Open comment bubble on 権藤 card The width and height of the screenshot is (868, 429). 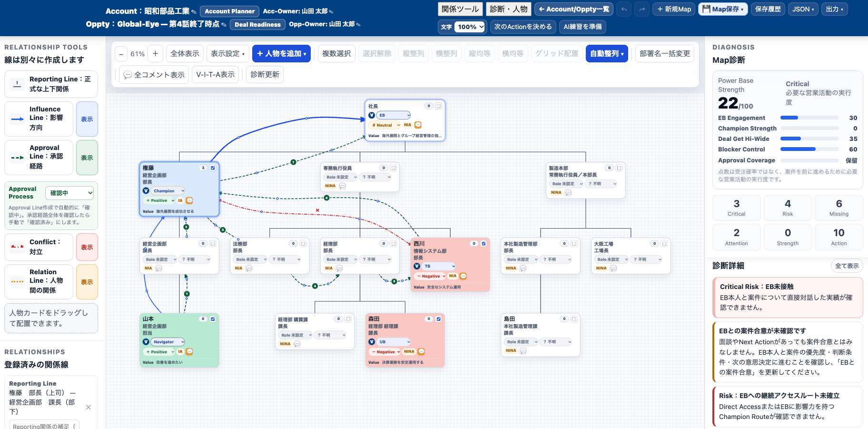189,200
